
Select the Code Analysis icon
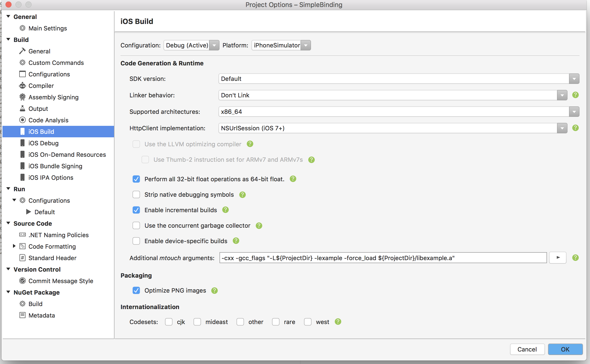coord(22,120)
